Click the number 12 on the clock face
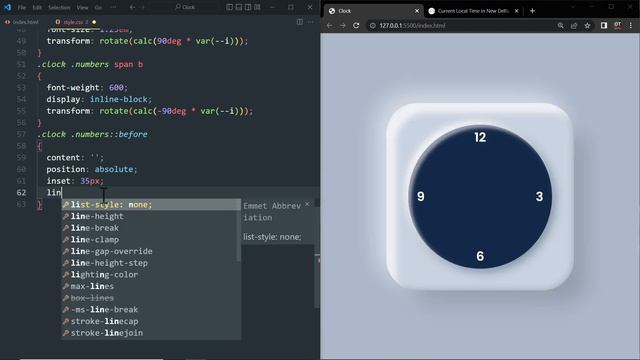The height and width of the screenshot is (360, 640). [480, 137]
